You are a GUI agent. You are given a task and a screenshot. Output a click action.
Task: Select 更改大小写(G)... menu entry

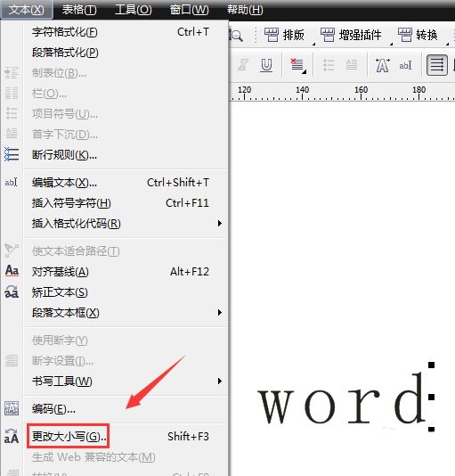(126, 436)
